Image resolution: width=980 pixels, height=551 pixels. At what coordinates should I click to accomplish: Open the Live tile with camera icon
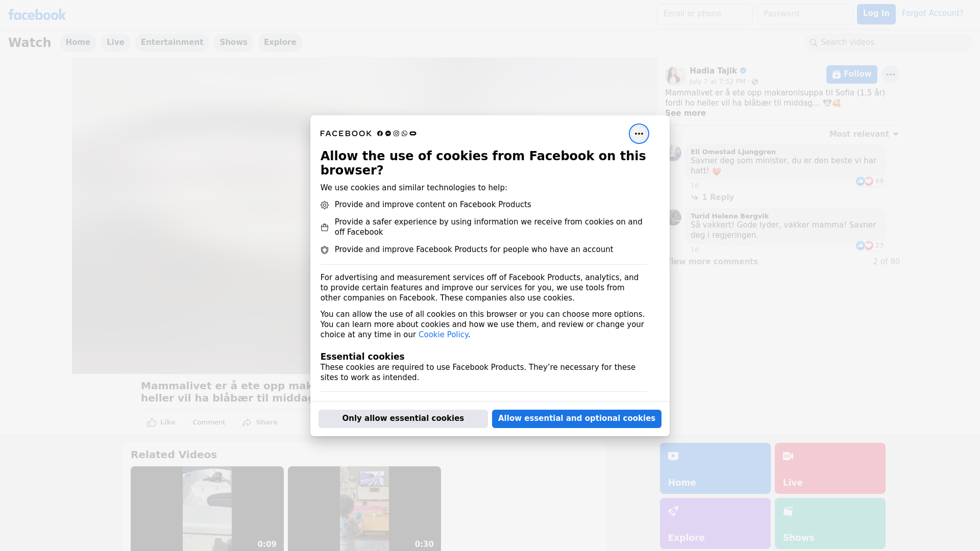coord(829,468)
